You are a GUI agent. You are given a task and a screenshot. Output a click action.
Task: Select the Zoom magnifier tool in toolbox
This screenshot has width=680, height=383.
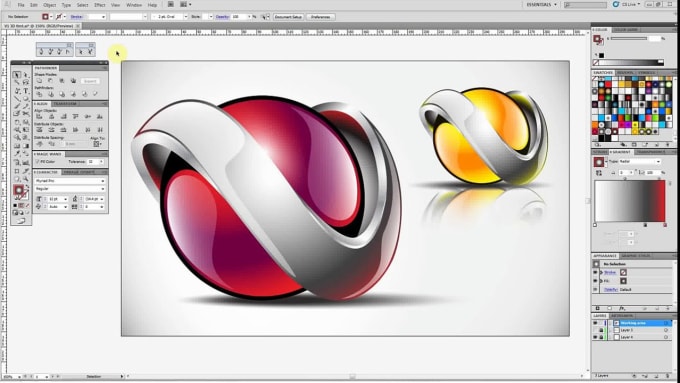click(26, 179)
